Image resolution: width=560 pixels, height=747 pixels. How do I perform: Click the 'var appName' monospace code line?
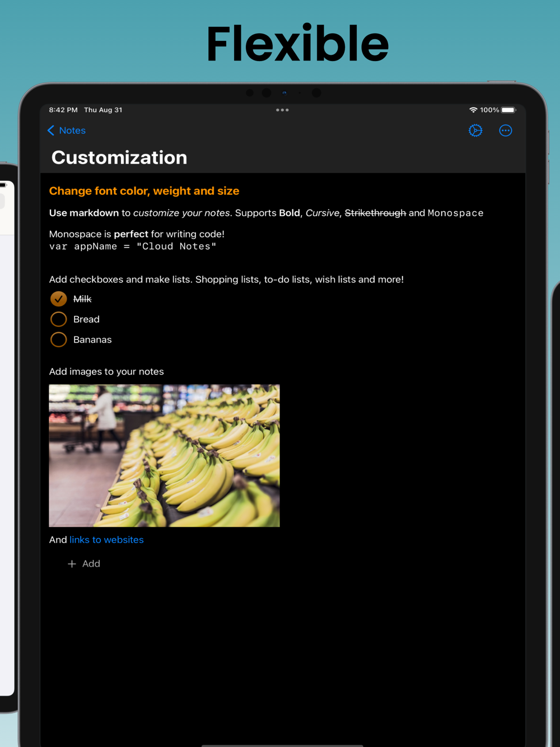(133, 246)
